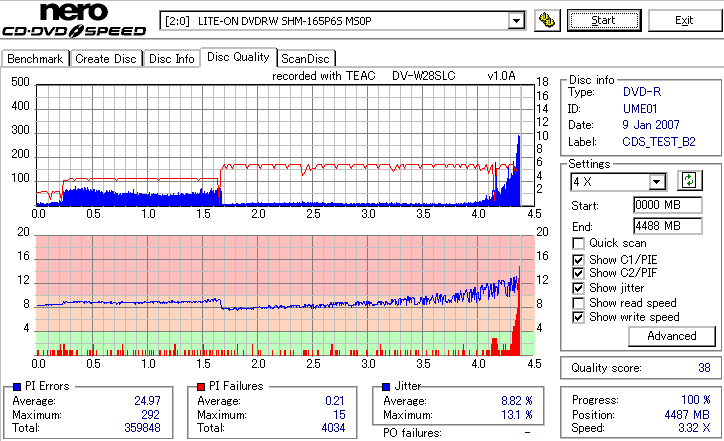The width and height of the screenshot is (724, 441).
Task: Click the Position value 4487 MB
Action: click(687, 415)
